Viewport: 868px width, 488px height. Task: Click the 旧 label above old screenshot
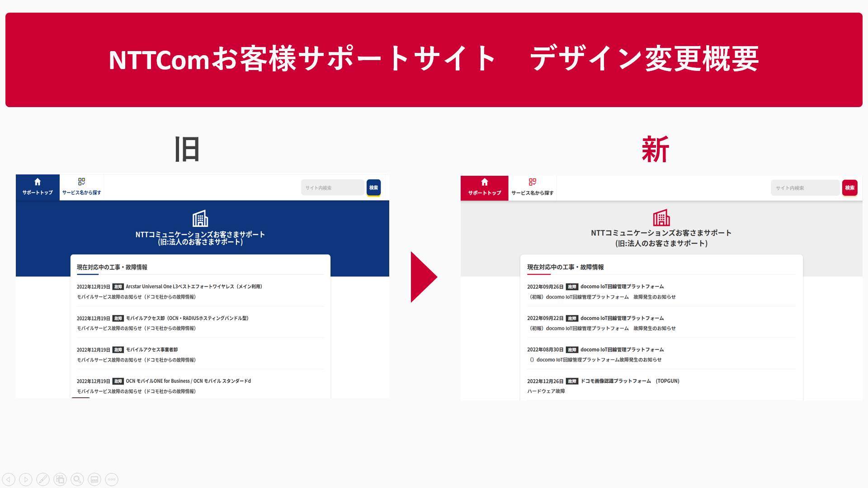[x=187, y=150]
